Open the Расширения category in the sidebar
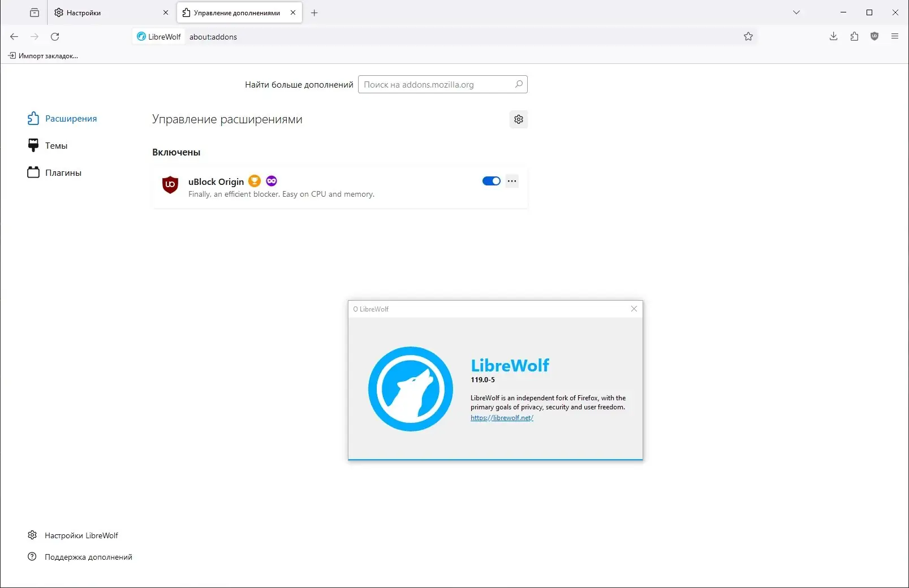Screen dimensions: 909x588 coord(62,118)
